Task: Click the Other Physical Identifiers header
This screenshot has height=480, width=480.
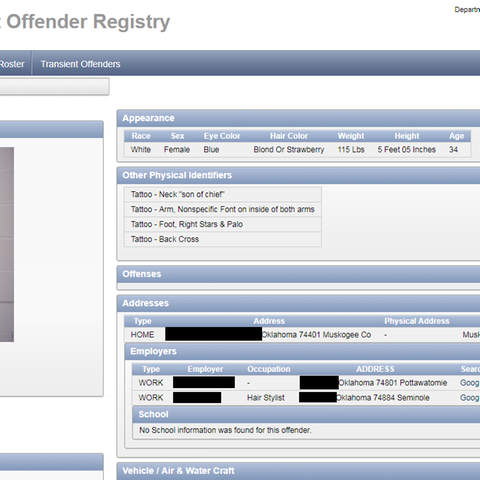Action: pyautogui.click(x=298, y=175)
